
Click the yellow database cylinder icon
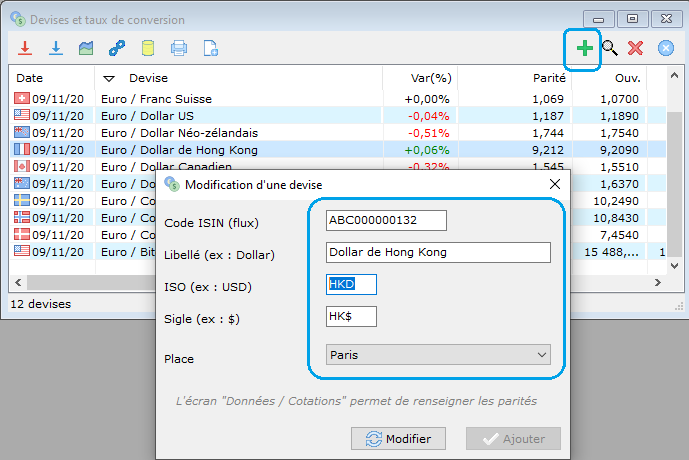click(x=148, y=48)
